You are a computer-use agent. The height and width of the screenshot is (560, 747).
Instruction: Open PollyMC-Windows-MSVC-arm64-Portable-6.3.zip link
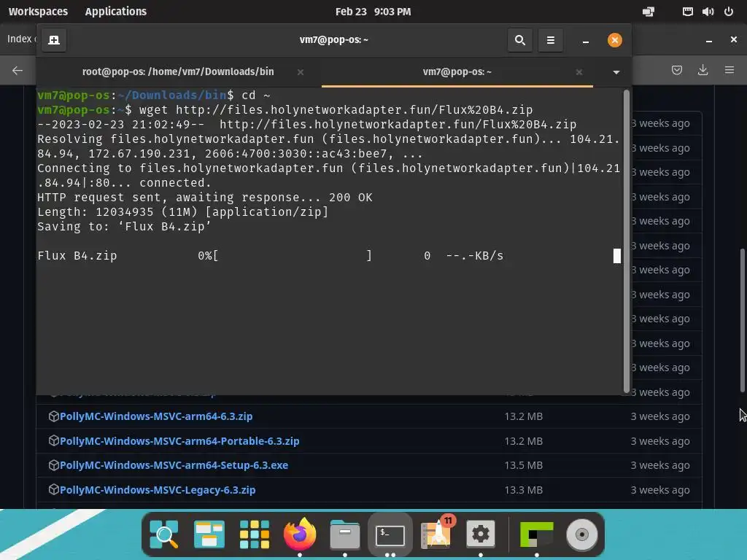179,441
